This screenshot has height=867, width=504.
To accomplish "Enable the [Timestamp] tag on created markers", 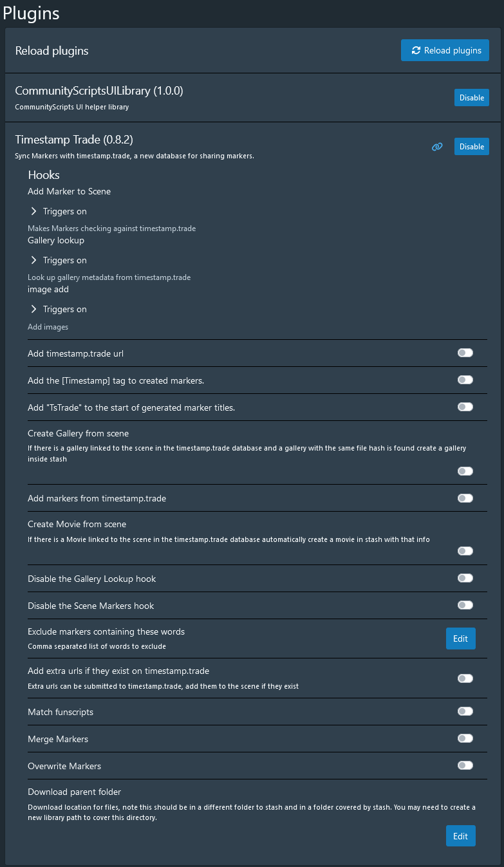I will point(465,380).
